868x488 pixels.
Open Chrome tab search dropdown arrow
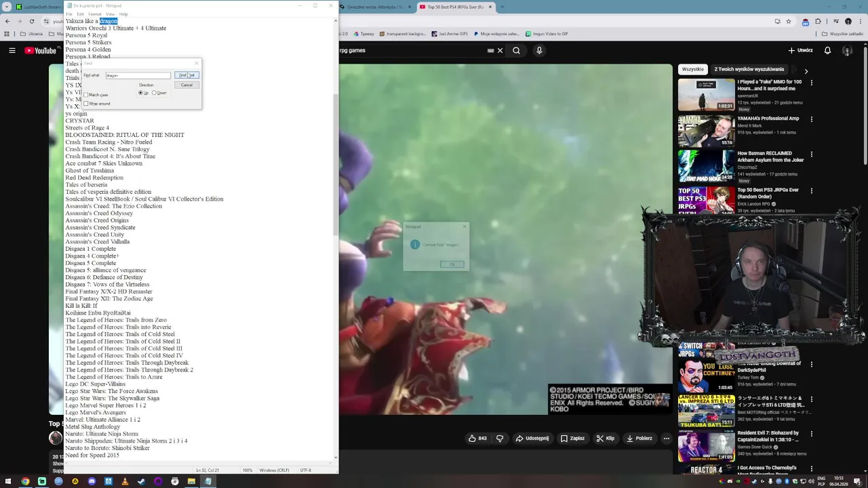(x=6, y=7)
